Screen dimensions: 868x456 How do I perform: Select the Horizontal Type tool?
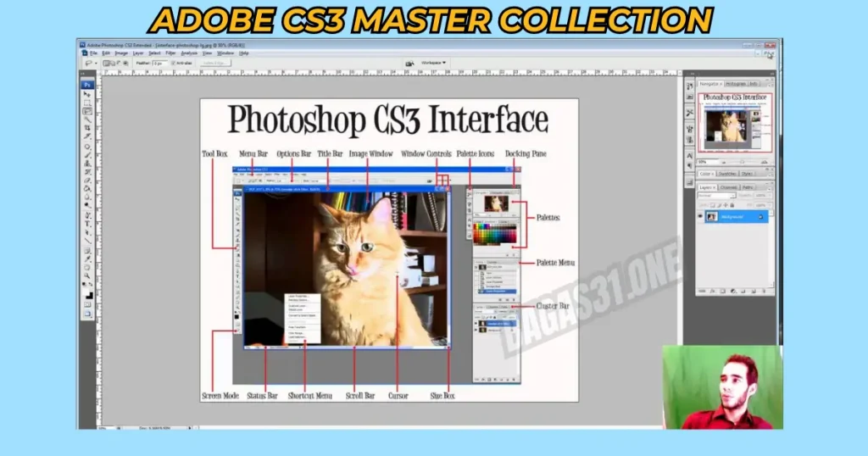tap(87, 224)
